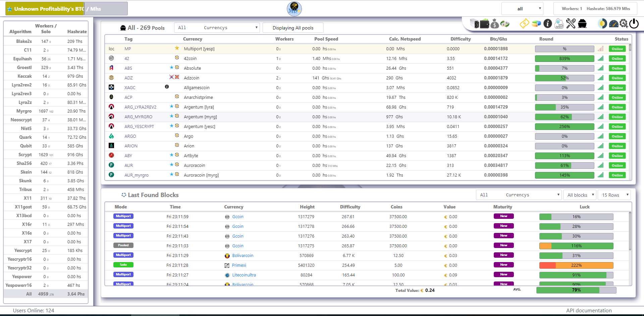Click the crossed-out icons on Adzcoin row
The width and height of the screenshot is (644, 316).
[174, 77]
